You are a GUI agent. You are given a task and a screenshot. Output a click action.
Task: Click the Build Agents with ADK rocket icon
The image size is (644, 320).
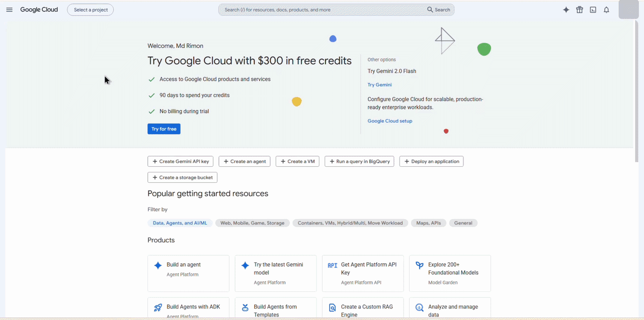158,307
